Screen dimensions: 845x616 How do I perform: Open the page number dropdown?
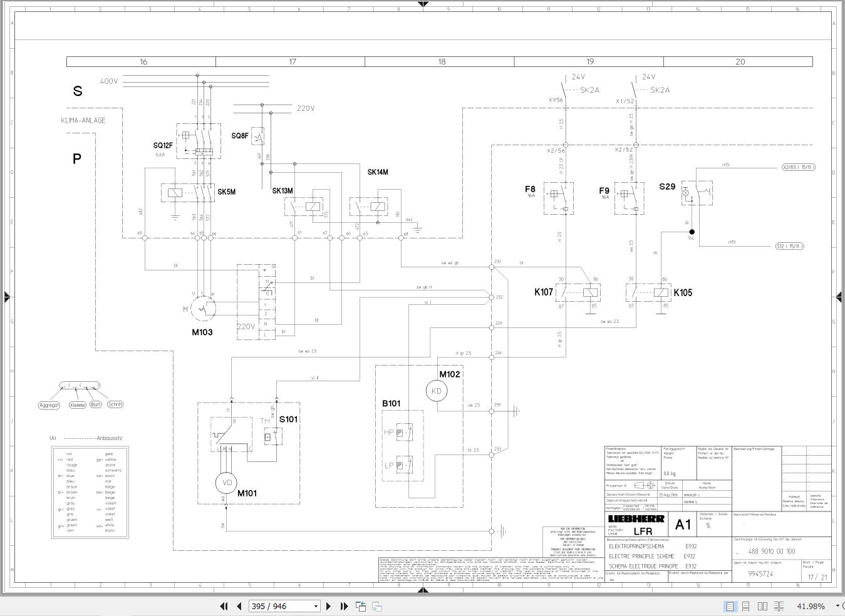tap(314, 606)
